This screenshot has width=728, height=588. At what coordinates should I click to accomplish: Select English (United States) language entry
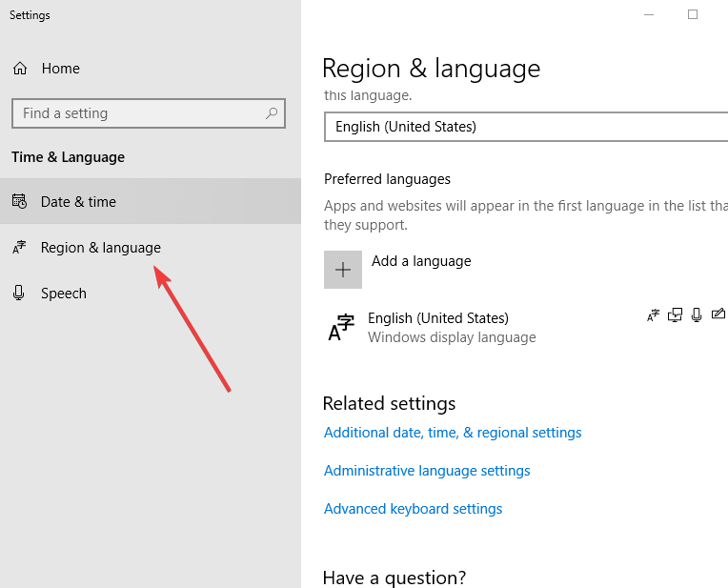[x=438, y=318]
